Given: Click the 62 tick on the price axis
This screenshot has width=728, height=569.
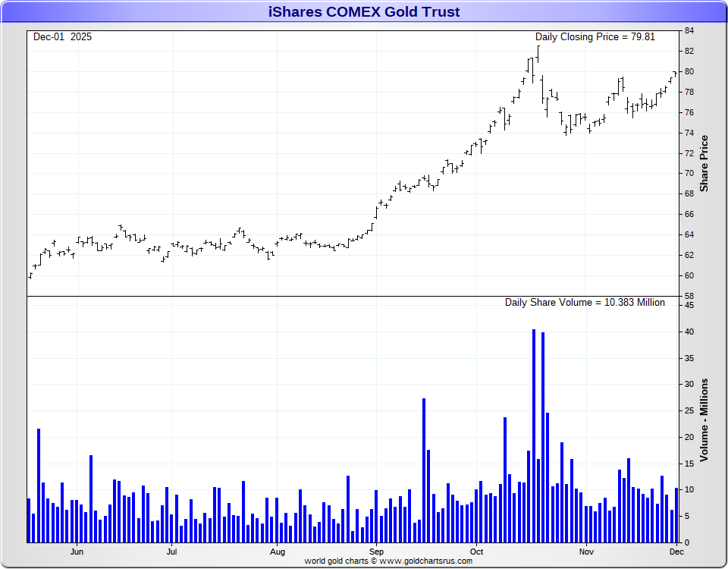Looking at the screenshot, I should [x=689, y=255].
